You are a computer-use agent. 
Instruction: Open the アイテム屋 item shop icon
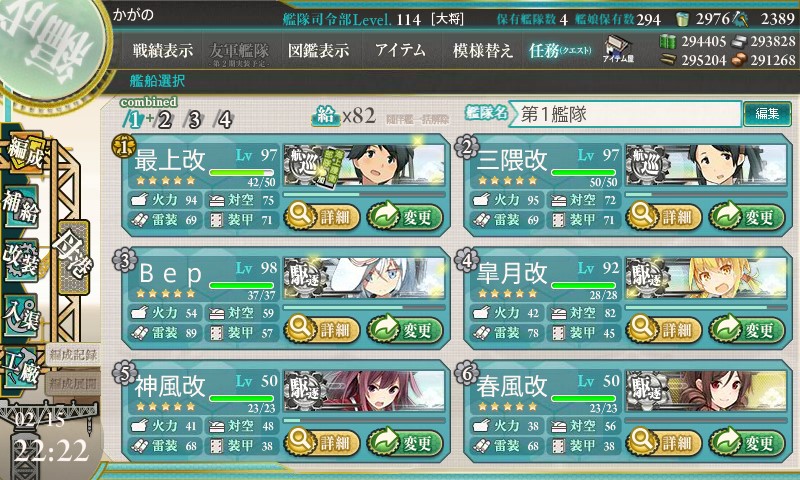point(618,50)
